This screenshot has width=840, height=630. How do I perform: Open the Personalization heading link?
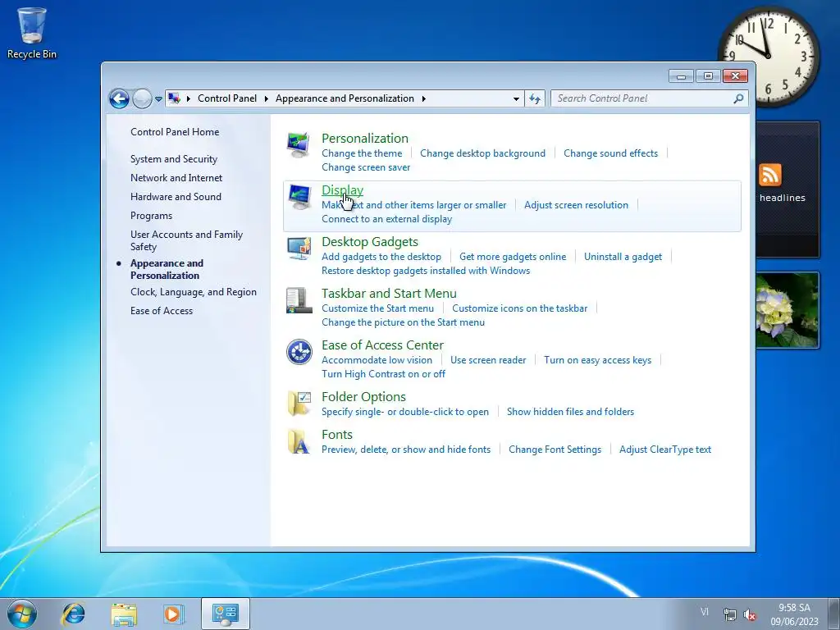365,138
